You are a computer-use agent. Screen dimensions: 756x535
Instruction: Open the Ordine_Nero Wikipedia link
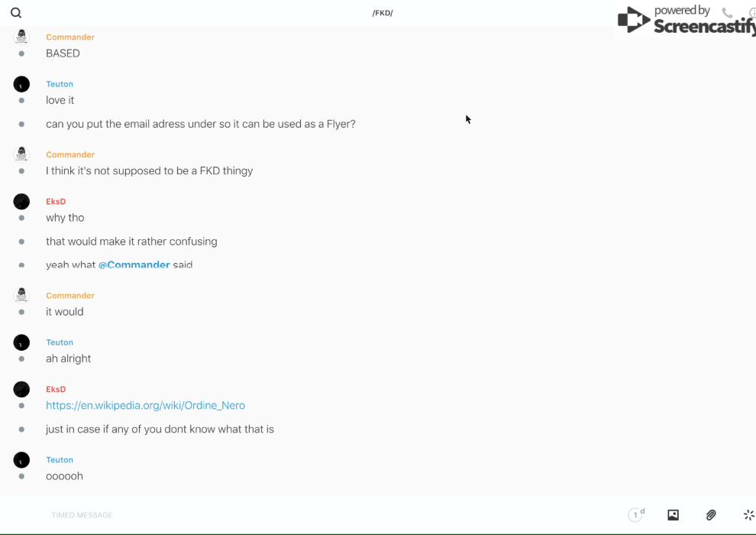(145, 406)
